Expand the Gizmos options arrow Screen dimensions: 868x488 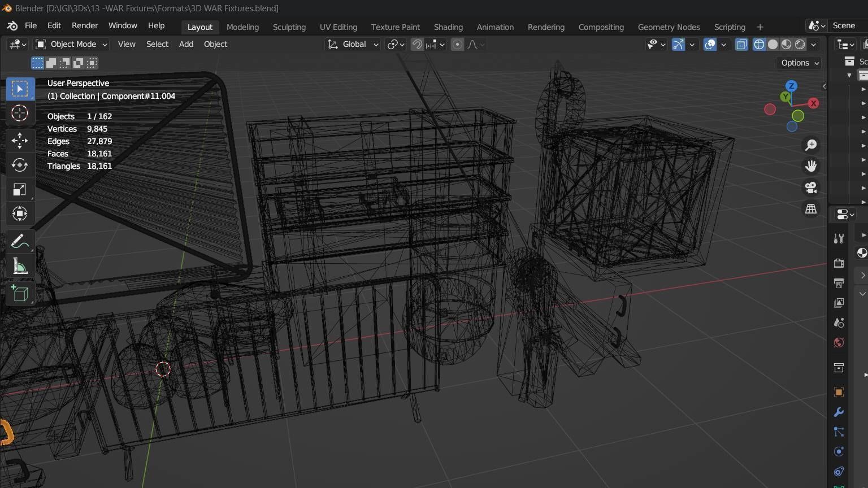692,44
